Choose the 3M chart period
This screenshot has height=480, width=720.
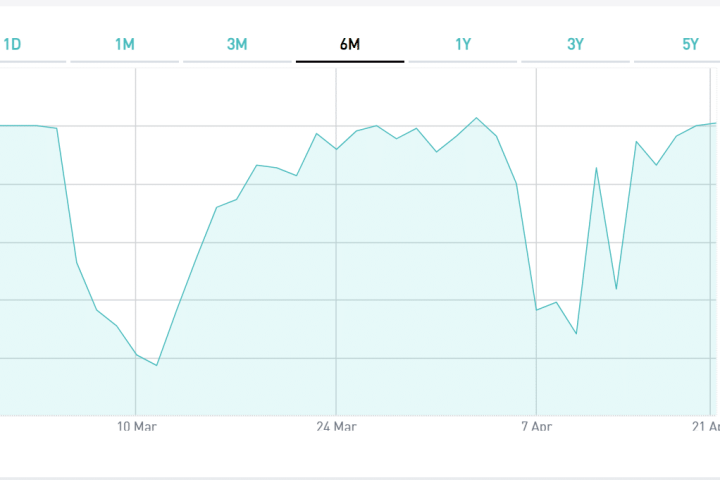[237, 44]
